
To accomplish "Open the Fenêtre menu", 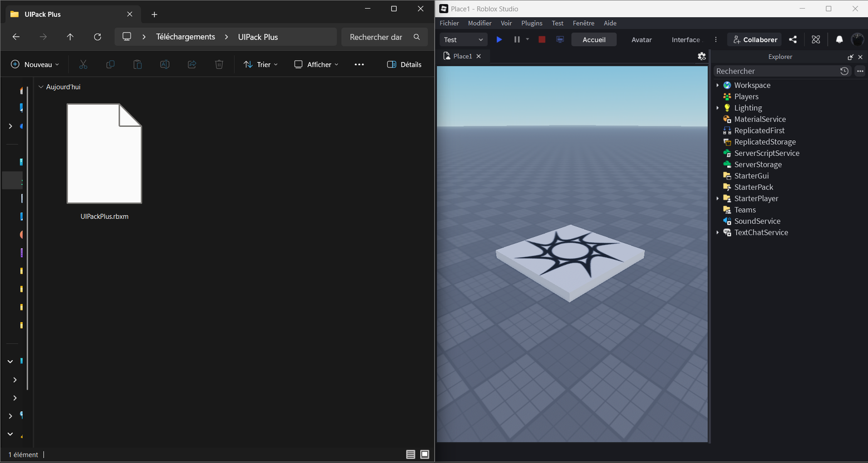I will click(584, 23).
